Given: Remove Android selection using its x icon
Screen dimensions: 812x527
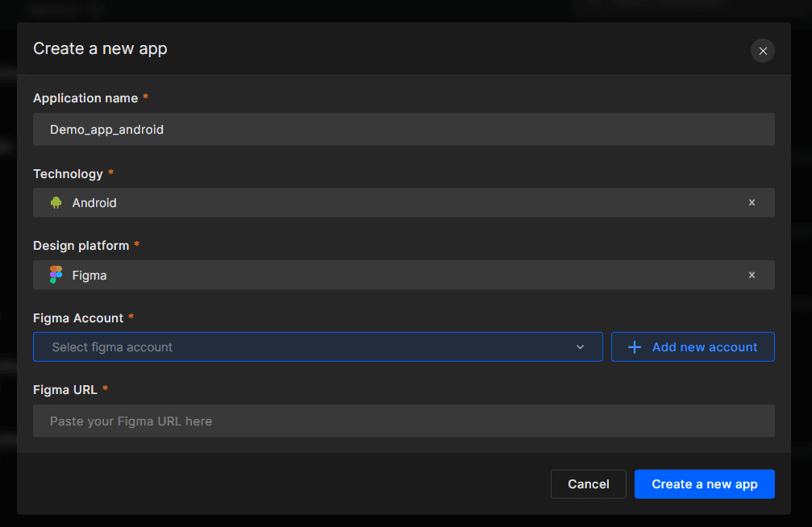Looking at the screenshot, I should coord(752,202).
